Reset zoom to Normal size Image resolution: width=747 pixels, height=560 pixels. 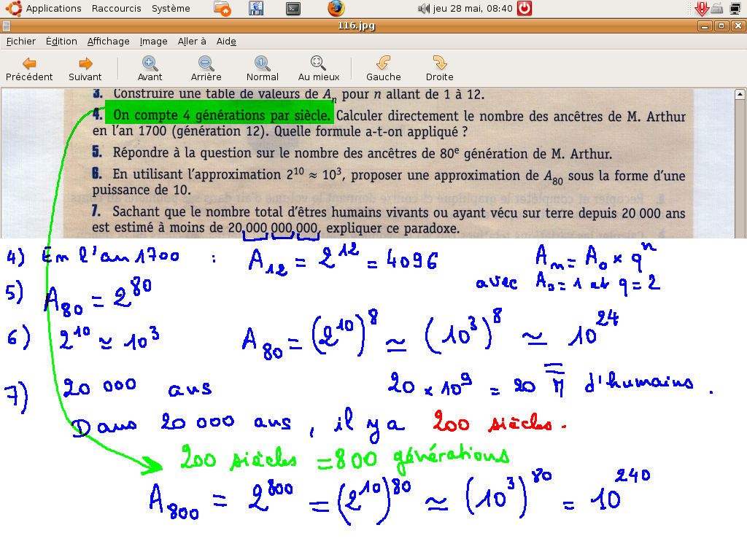(262, 69)
